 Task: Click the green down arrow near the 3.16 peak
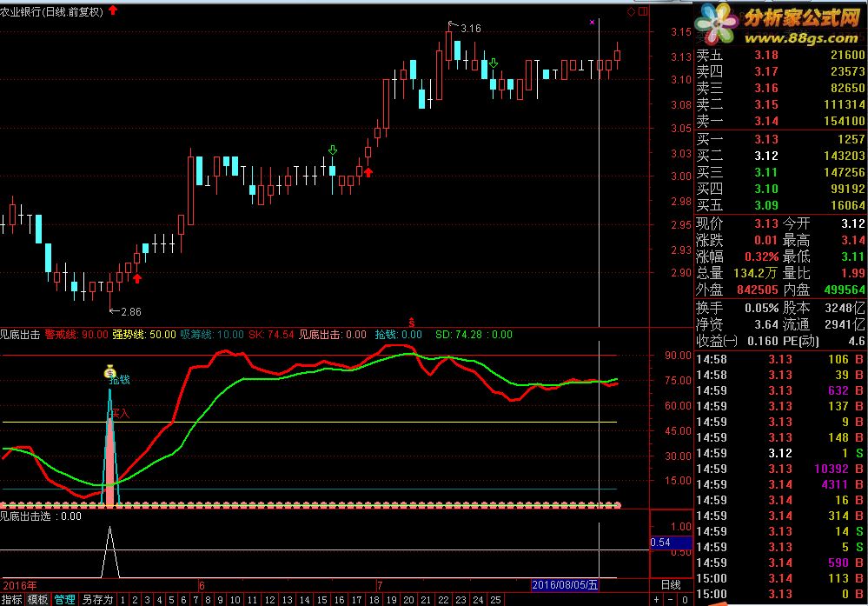coord(494,63)
